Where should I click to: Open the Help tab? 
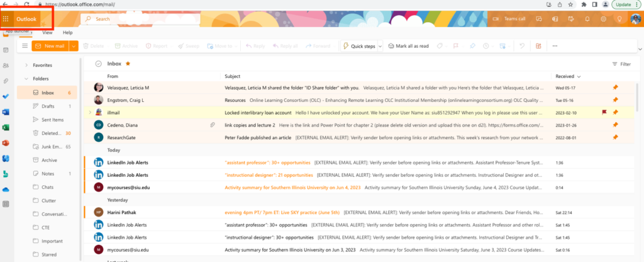pos(68,32)
